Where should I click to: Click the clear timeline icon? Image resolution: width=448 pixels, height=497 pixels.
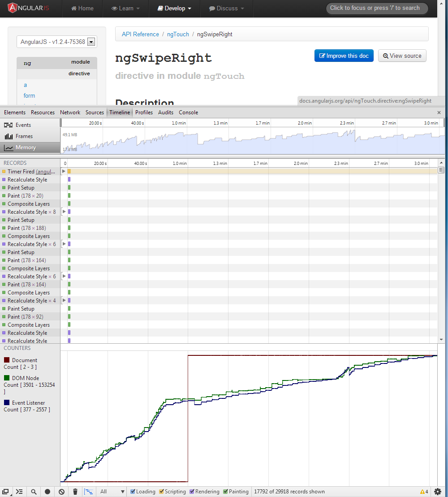click(x=61, y=492)
